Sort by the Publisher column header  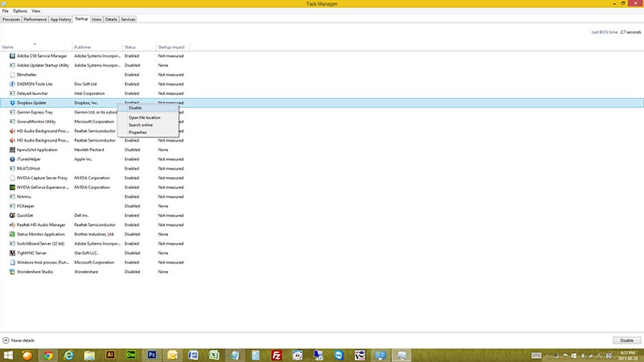(x=97, y=47)
